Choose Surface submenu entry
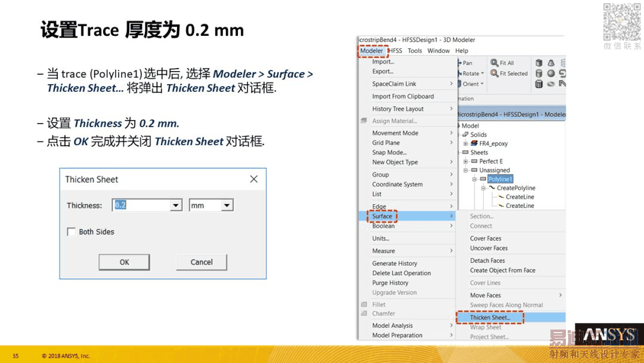644x363 pixels. pos(407,216)
